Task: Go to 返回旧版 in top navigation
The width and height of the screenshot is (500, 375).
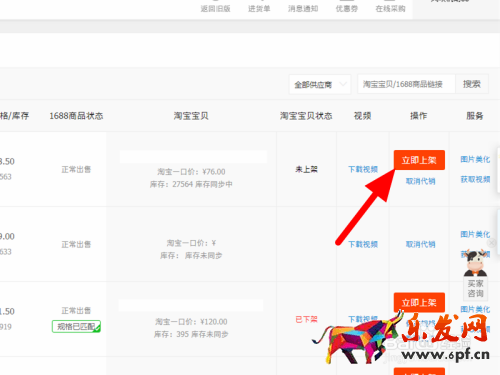Action: 215,9
